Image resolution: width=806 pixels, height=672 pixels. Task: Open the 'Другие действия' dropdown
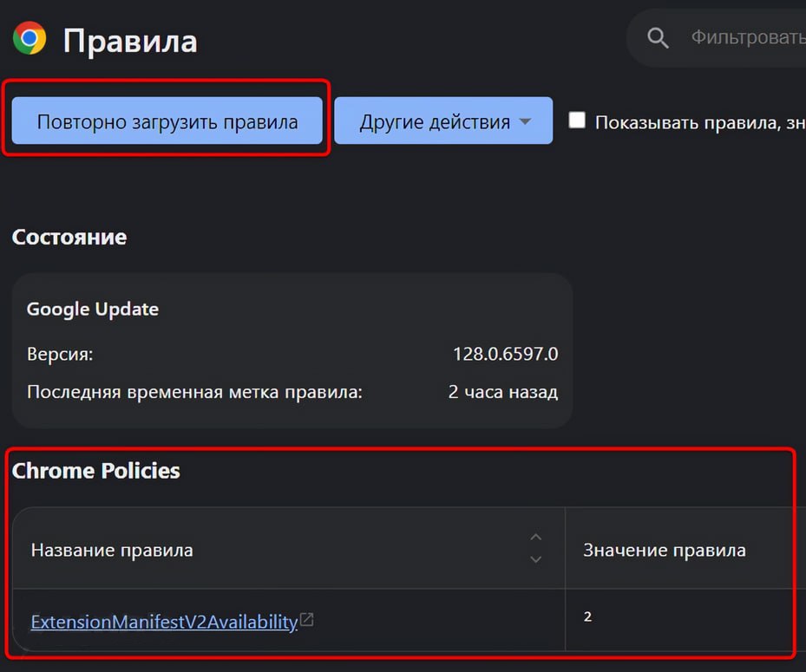pyautogui.click(x=442, y=121)
